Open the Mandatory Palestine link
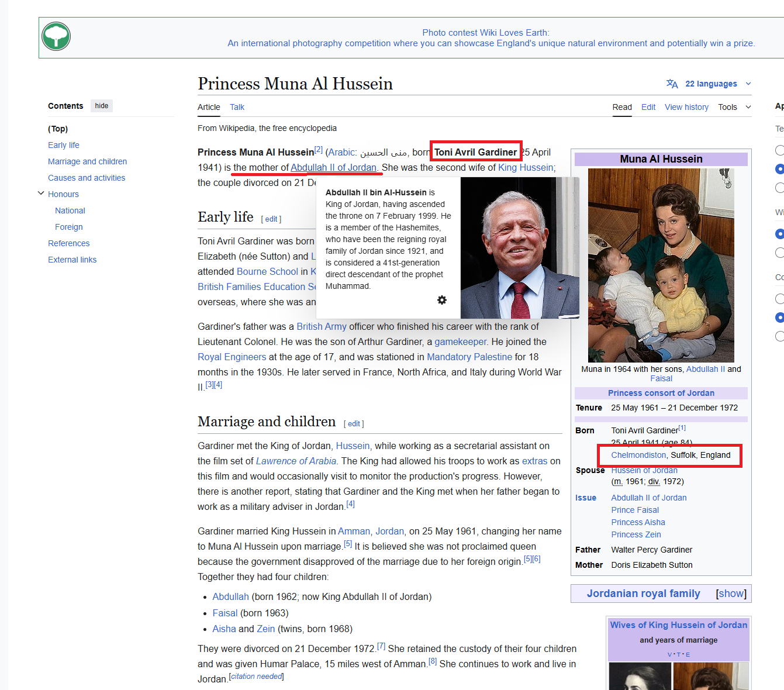784x690 pixels. (469, 357)
